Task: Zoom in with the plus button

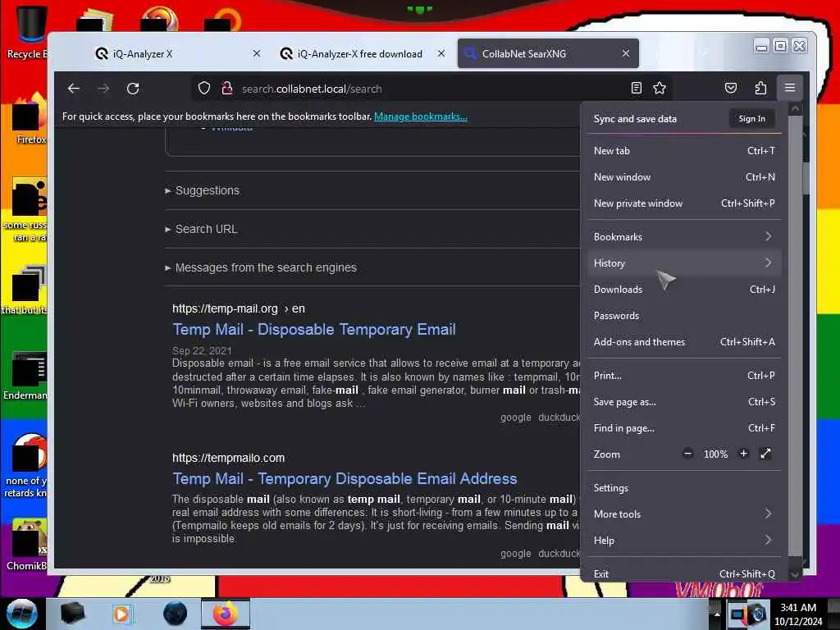Action: 743,454
